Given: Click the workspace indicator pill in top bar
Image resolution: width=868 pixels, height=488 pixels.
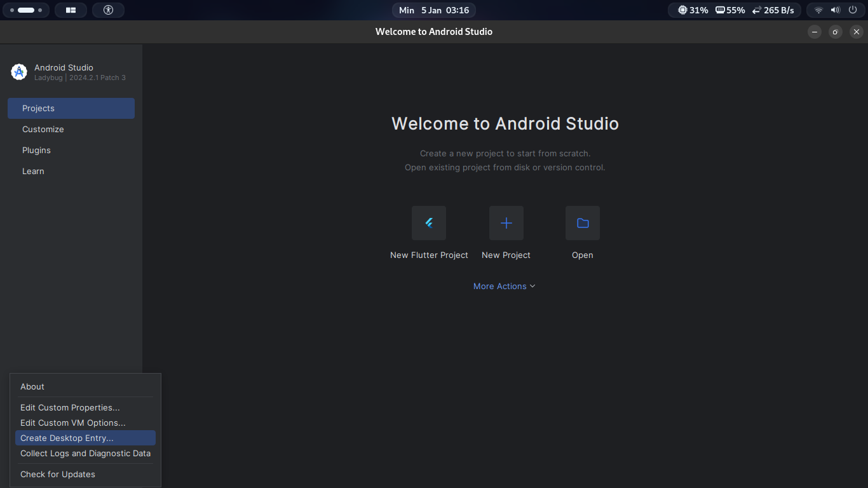Looking at the screenshot, I should coord(26,10).
